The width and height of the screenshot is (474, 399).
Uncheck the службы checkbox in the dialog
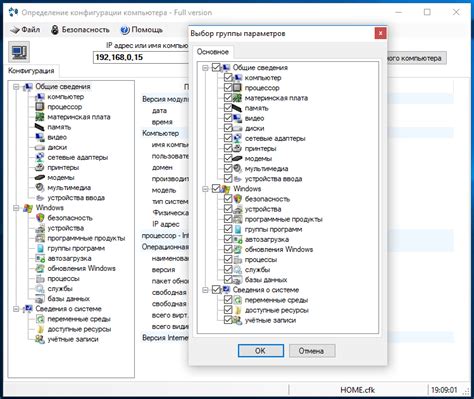pos(228,269)
